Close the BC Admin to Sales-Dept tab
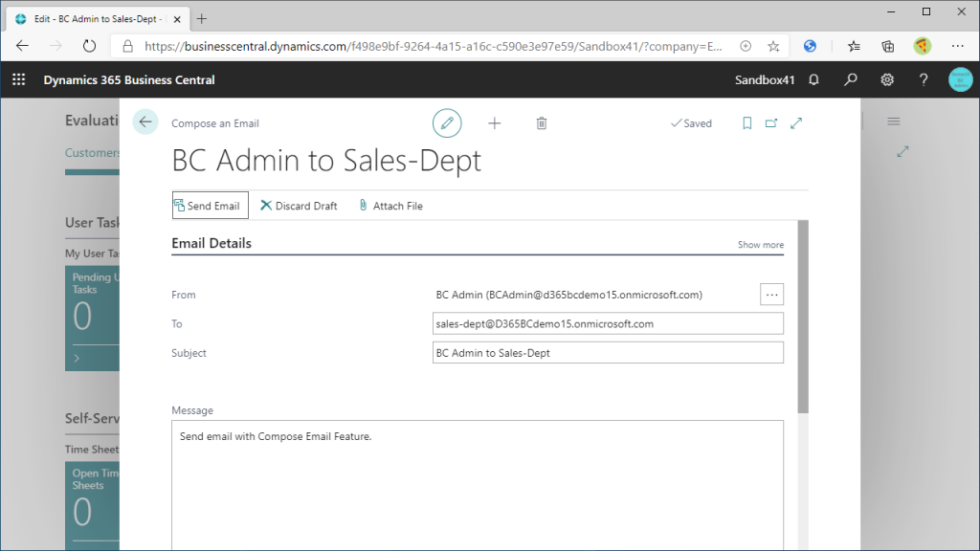Viewport: 980px width, 551px height. click(x=177, y=19)
